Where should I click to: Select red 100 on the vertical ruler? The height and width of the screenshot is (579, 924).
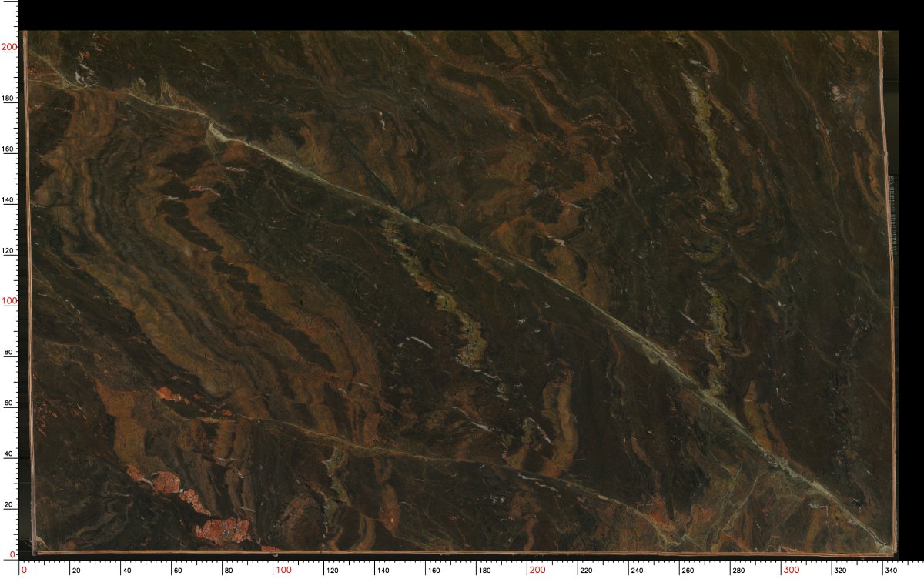(9, 301)
